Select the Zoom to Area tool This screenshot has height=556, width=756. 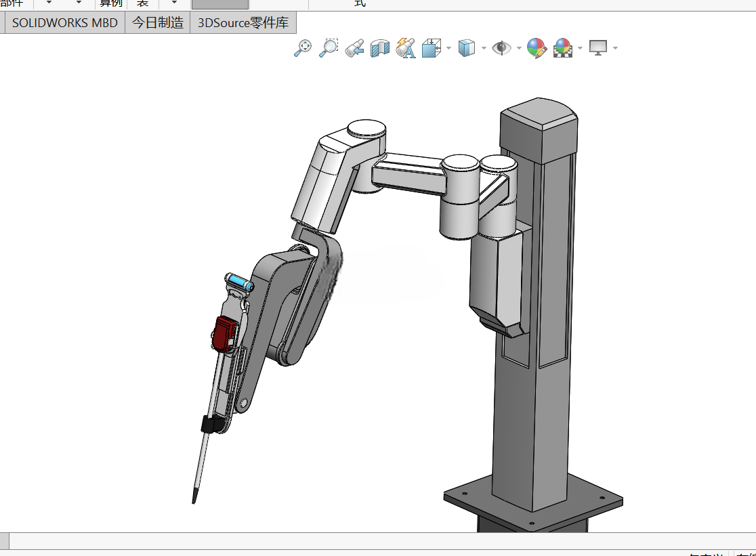coord(329,48)
